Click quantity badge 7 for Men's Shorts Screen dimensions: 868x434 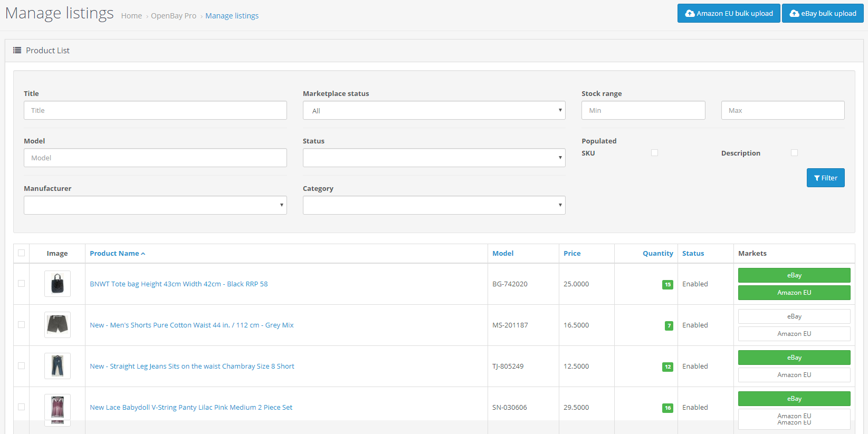click(669, 325)
